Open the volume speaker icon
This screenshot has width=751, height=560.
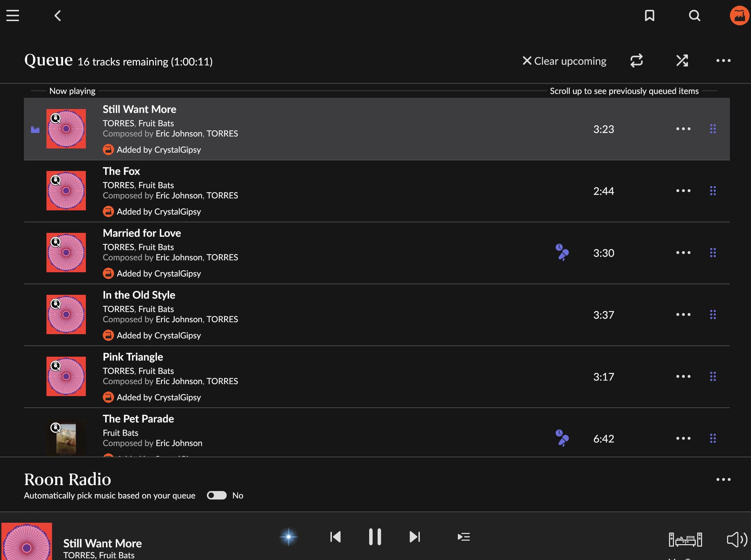click(737, 540)
